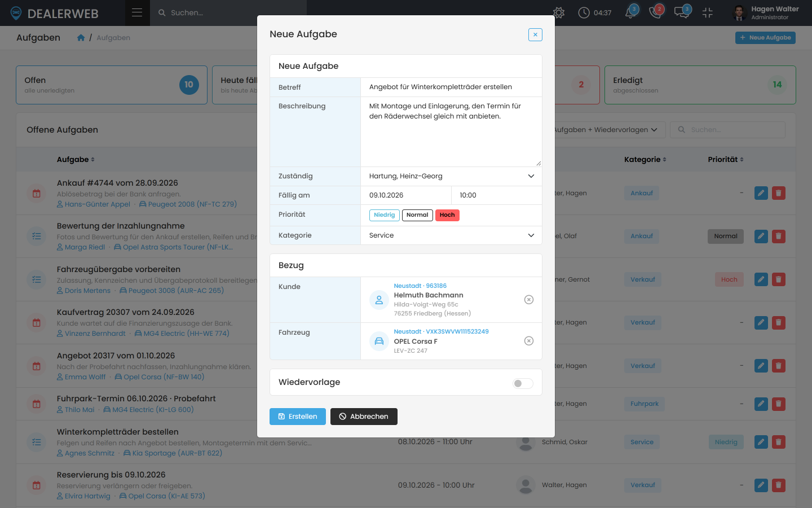The image size is (812, 508).
Task: Click the Betreff input field
Action: click(451, 87)
